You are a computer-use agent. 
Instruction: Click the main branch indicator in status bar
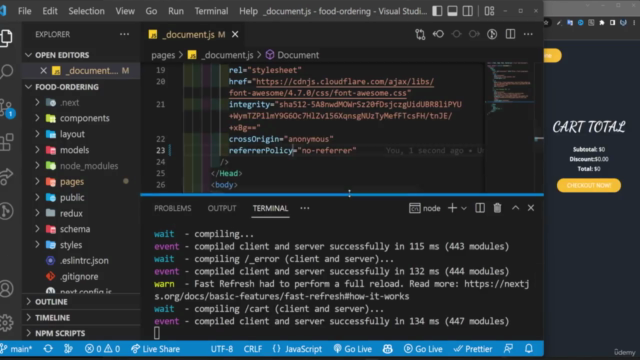(x=16, y=349)
